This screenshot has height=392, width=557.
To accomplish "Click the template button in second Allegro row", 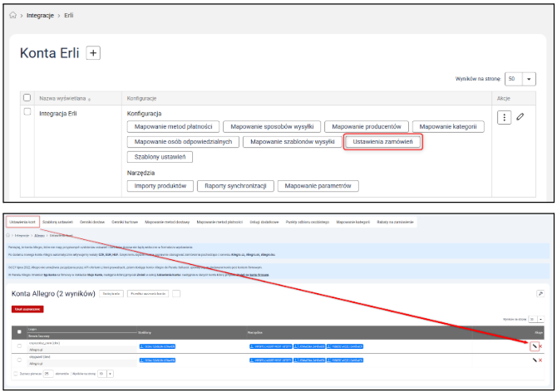I will click(157, 360).
